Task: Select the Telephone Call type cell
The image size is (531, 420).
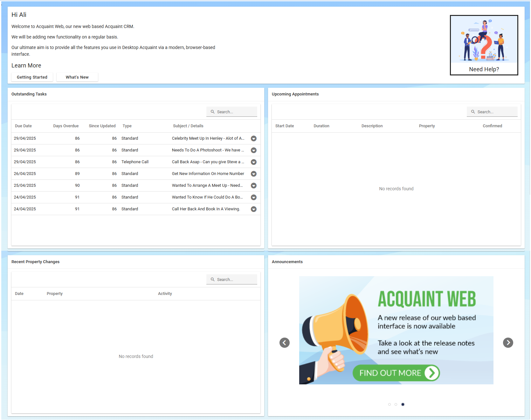Action: [x=135, y=162]
